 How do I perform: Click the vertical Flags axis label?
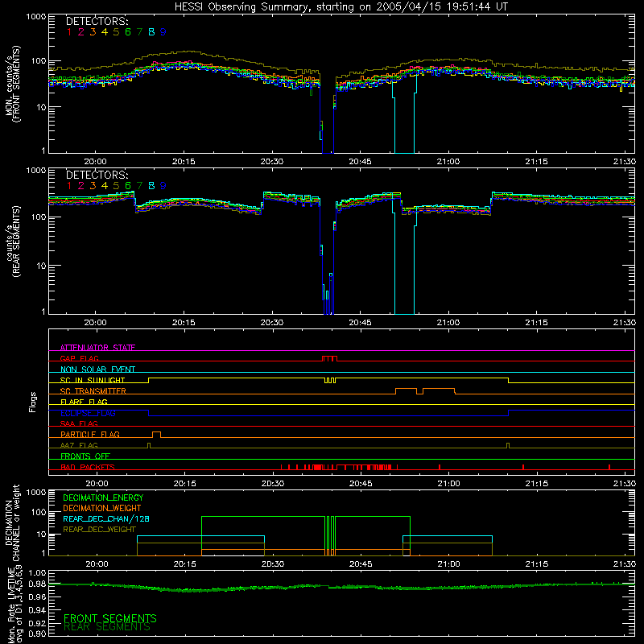point(33,402)
